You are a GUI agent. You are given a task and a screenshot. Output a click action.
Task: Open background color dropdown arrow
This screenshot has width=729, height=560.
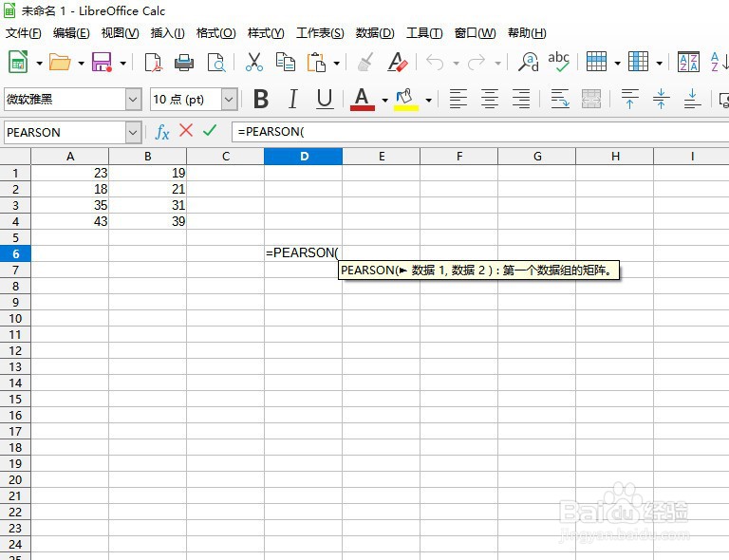(x=429, y=100)
